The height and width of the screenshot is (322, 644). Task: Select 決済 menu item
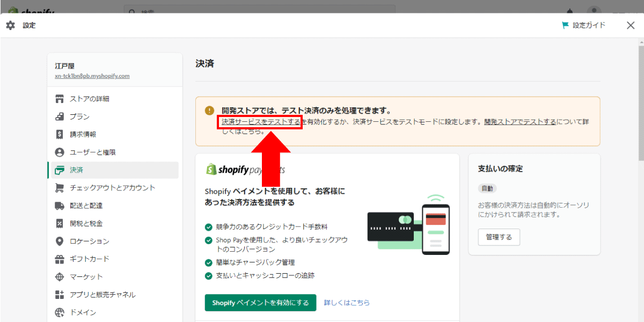pyautogui.click(x=113, y=170)
